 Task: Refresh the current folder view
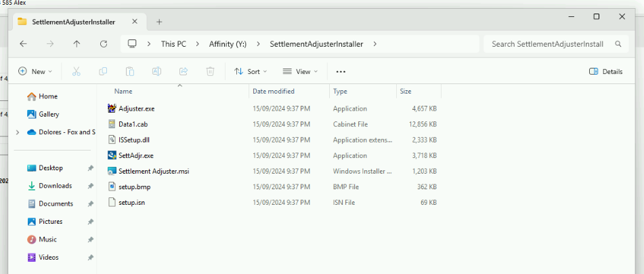(103, 44)
